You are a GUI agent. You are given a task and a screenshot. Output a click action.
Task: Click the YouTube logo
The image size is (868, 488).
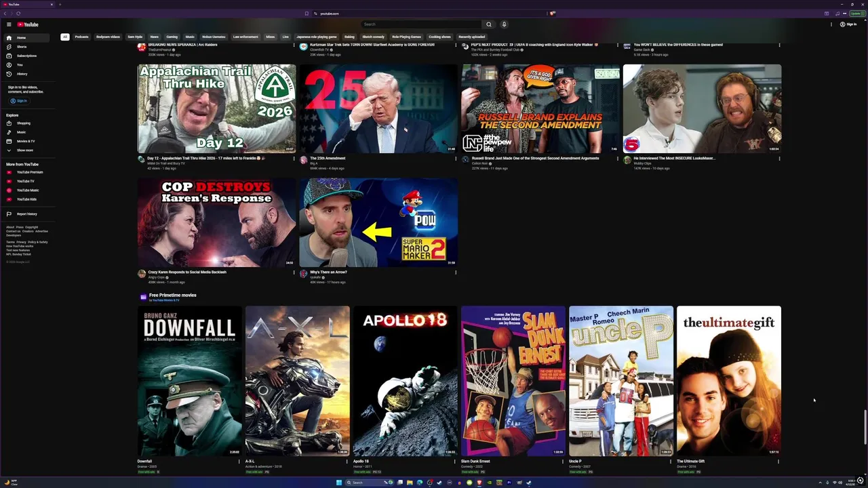(27, 24)
